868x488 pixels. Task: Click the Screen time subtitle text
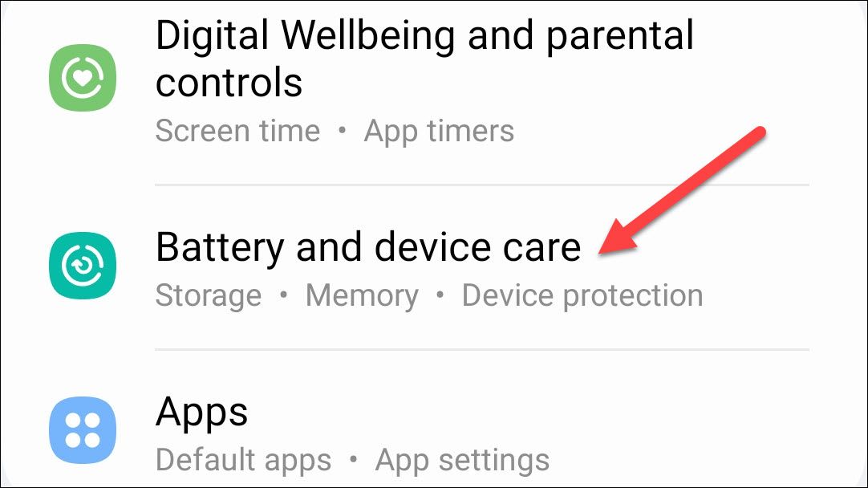pyautogui.click(x=237, y=132)
